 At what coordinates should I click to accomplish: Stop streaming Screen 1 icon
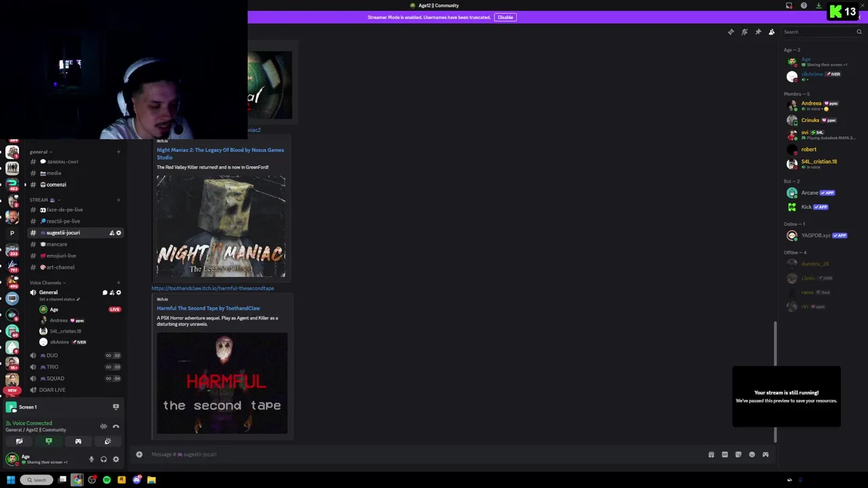115,407
